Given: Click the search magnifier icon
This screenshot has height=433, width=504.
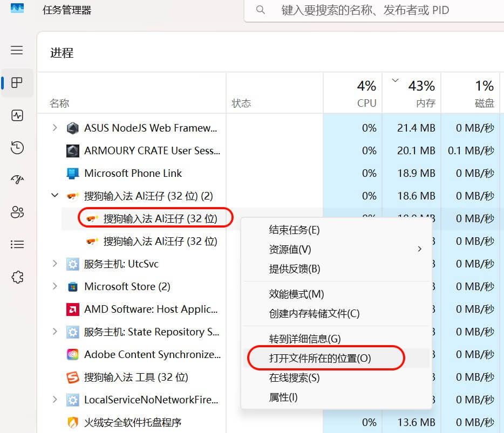Looking at the screenshot, I should point(260,10).
